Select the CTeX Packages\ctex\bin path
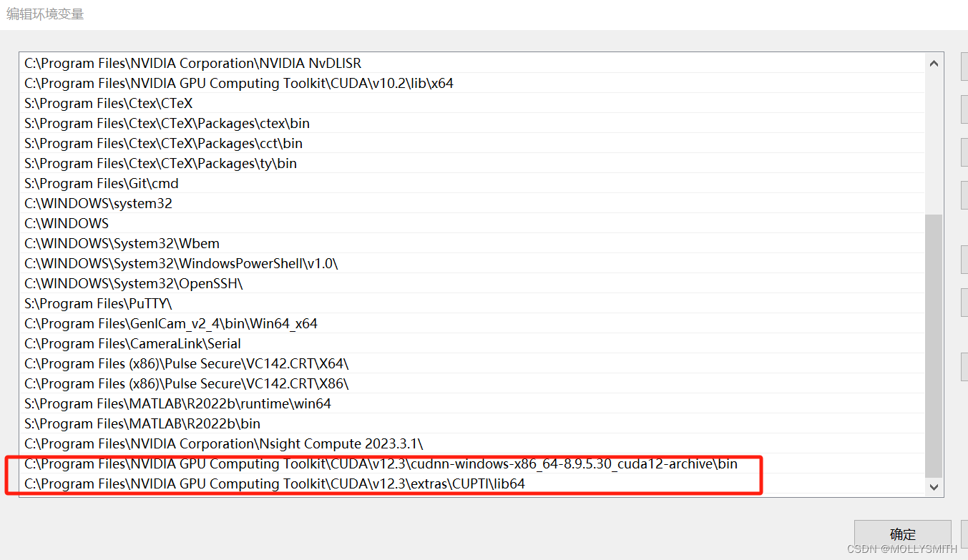This screenshot has height=560, width=968. click(472, 123)
